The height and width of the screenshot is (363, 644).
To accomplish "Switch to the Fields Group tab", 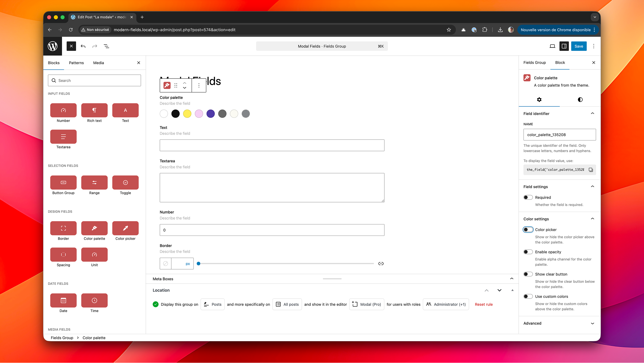I will pyautogui.click(x=534, y=62).
